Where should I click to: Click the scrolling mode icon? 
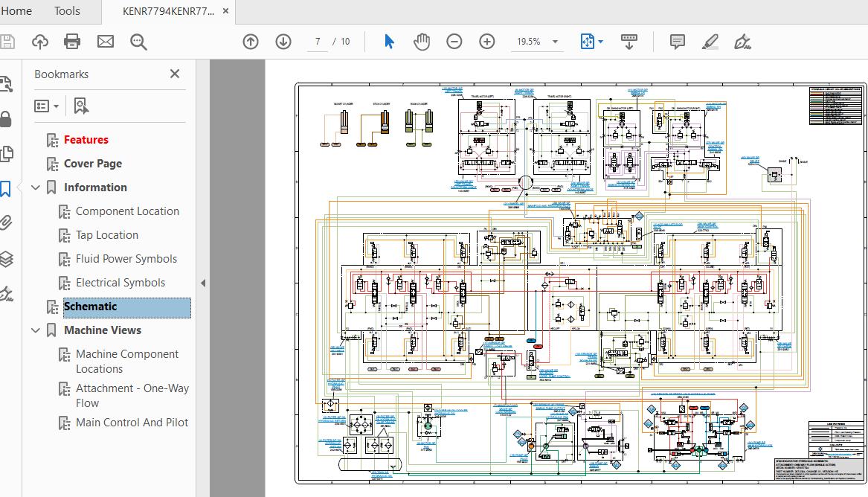pos(629,42)
